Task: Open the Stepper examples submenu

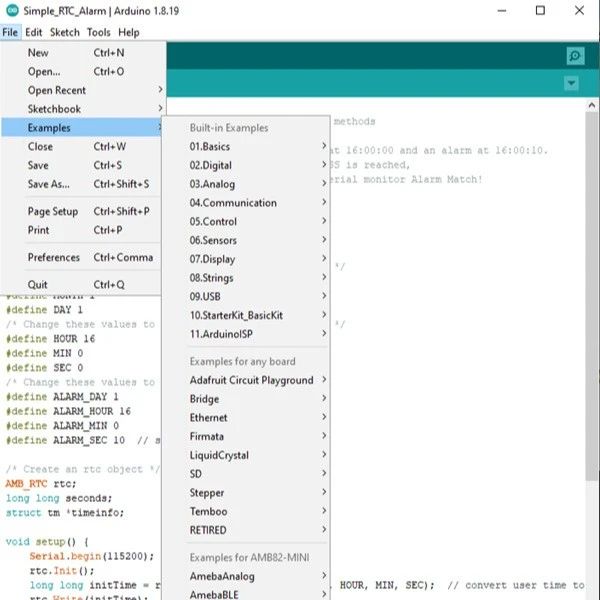Action: click(246, 492)
